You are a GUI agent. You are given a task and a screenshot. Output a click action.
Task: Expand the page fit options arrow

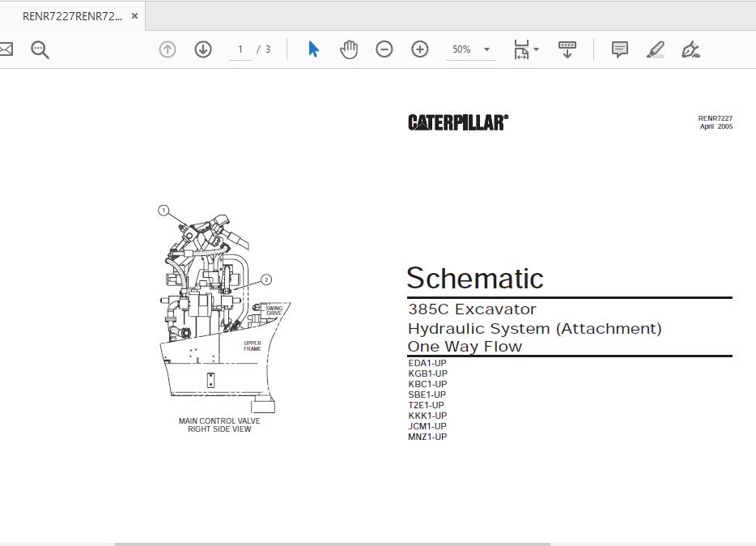pos(536,49)
